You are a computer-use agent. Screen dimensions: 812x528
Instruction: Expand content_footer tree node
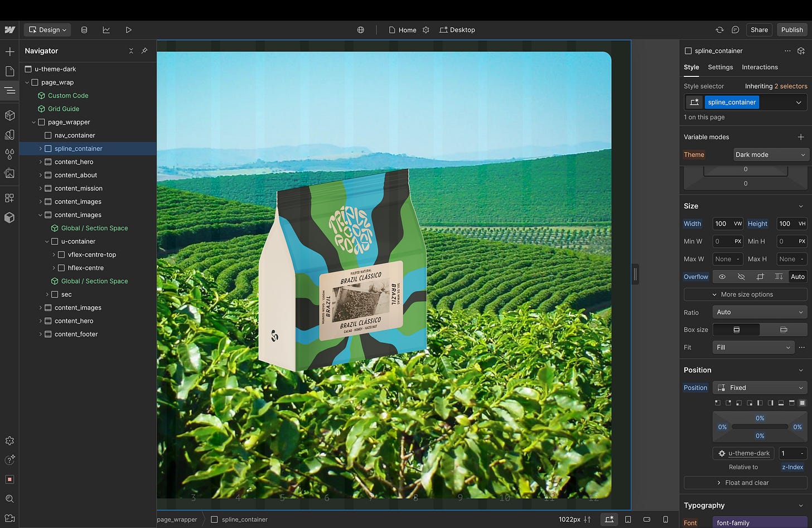[40, 335]
